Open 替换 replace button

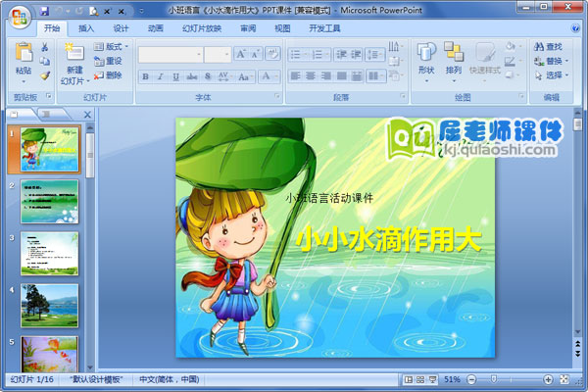coord(551,61)
